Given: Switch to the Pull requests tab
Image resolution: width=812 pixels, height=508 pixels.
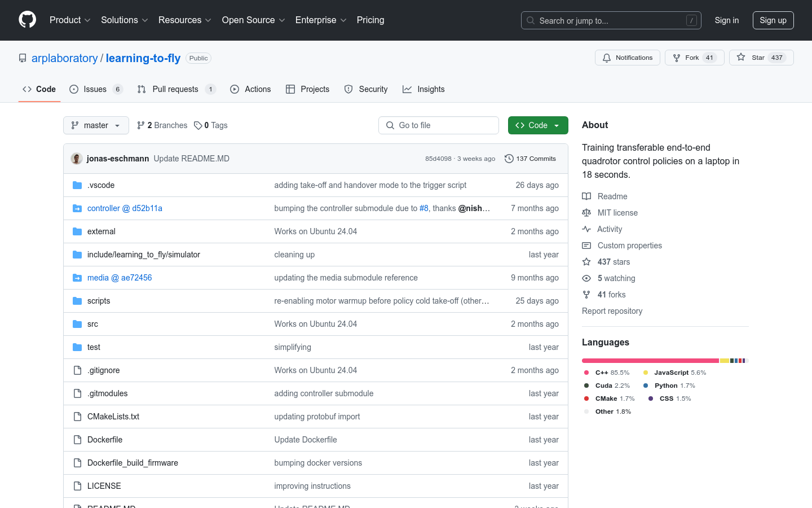Looking at the screenshot, I should 176,89.
